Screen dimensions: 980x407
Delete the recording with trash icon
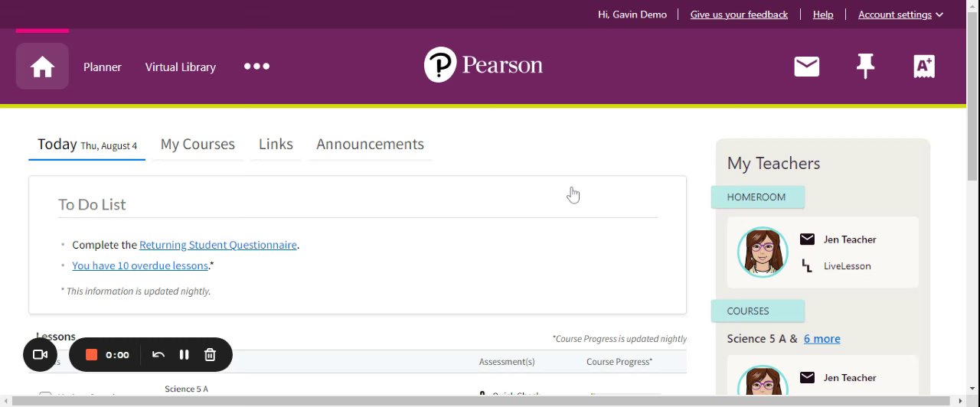click(x=210, y=355)
